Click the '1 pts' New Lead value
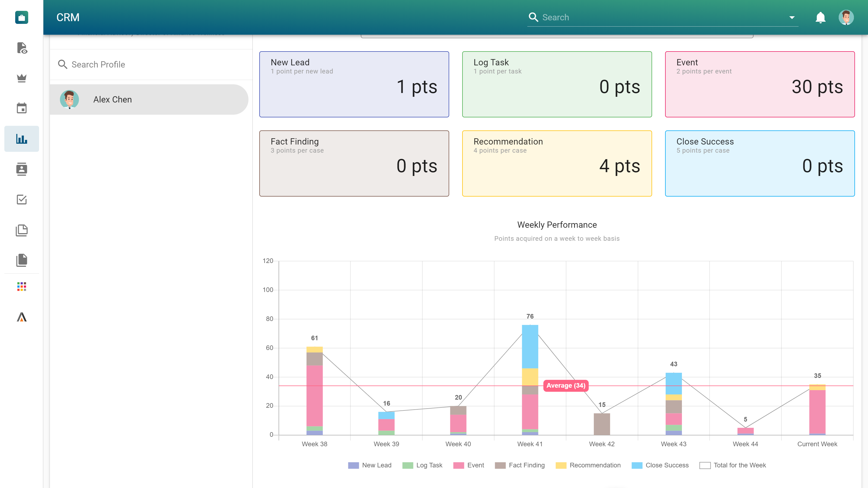 pos(417,87)
